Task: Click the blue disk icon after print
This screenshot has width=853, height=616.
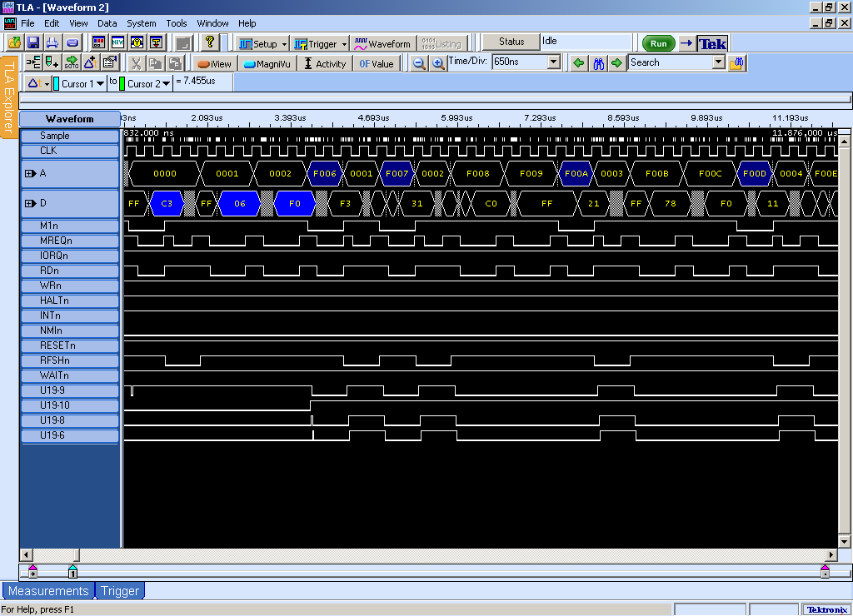Action: click(x=72, y=42)
